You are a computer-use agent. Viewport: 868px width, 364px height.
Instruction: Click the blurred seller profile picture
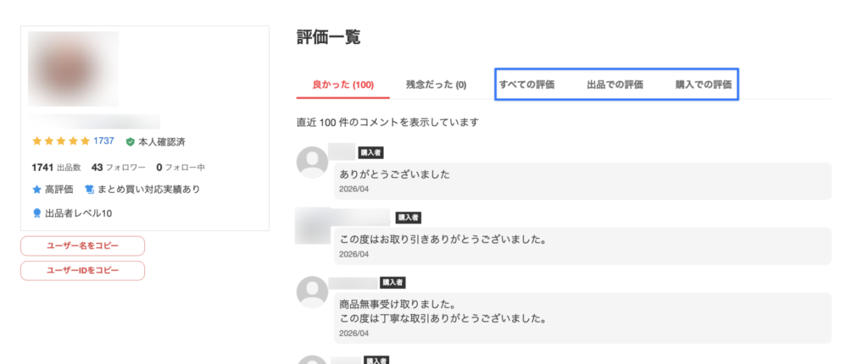pyautogui.click(x=73, y=69)
